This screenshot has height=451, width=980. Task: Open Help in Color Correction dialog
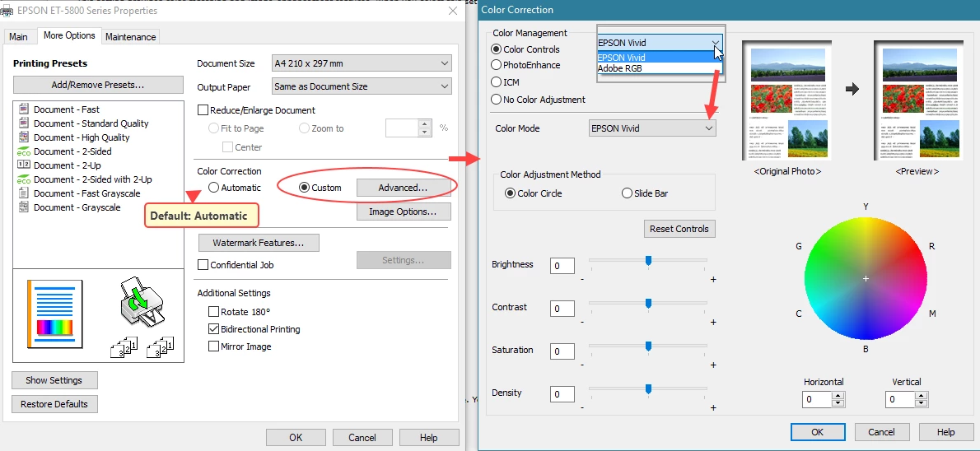click(945, 431)
